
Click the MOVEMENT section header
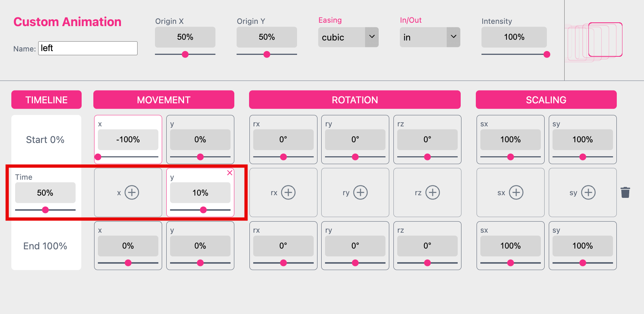(x=164, y=100)
